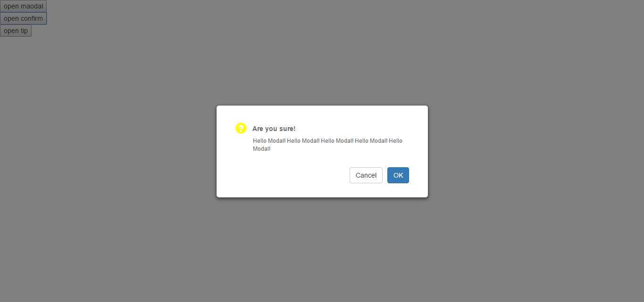
Task: Reopen the confirm via 'open confirm'
Action: click(x=23, y=18)
